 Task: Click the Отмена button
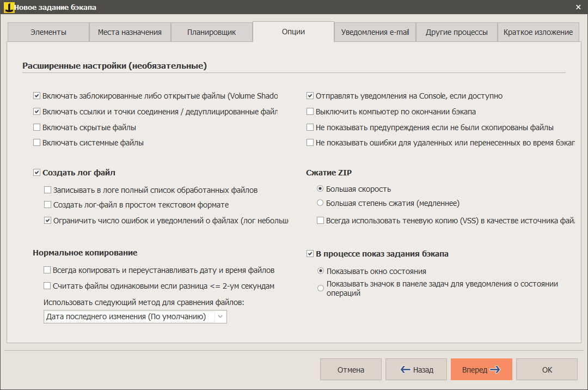tap(351, 369)
